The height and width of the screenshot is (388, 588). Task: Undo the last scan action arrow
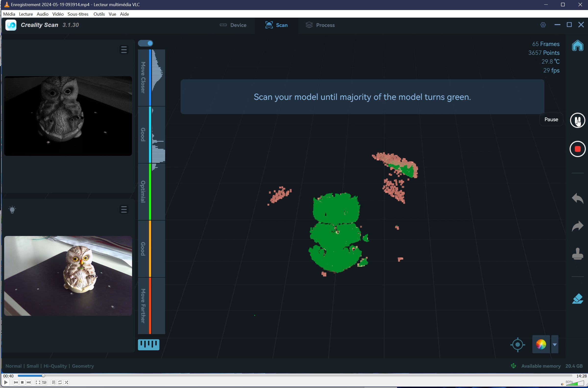[x=577, y=198]
